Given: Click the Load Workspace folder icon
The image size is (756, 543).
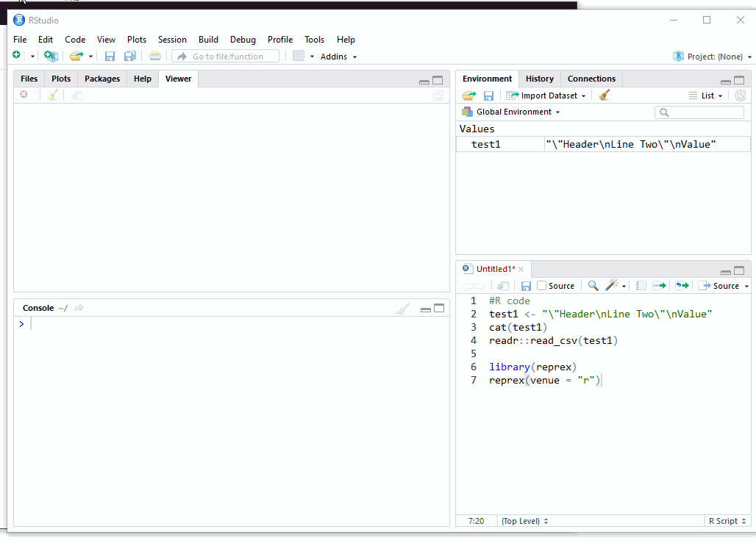Looking at the screenshot, I should [468, 96].
